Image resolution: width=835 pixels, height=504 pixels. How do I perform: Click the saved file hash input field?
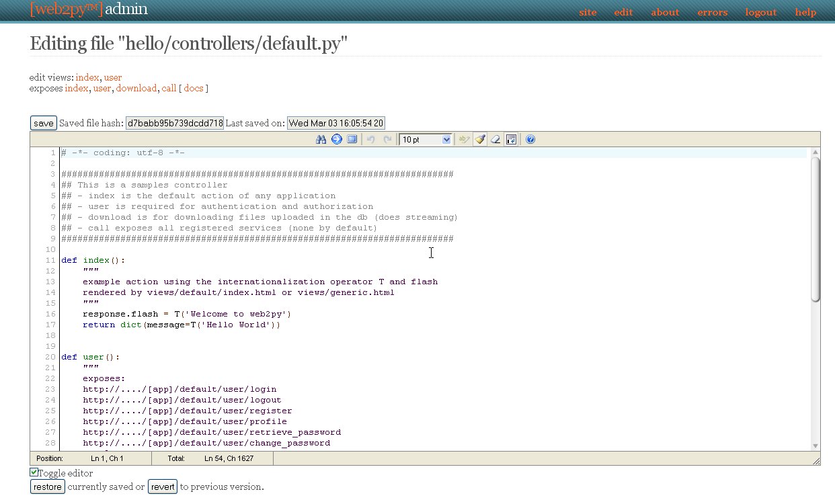point(175,123)
